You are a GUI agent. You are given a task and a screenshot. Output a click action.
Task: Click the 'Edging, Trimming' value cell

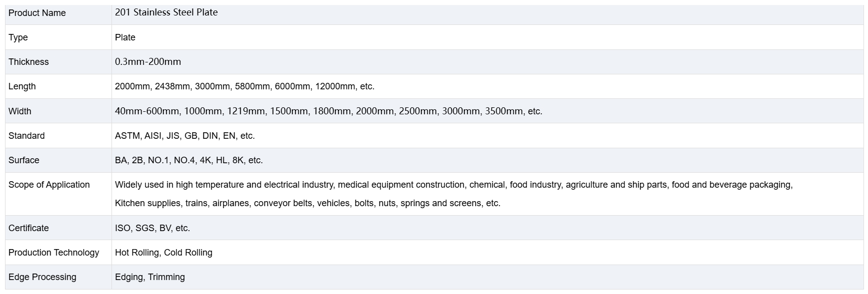[x=150, y=277]
